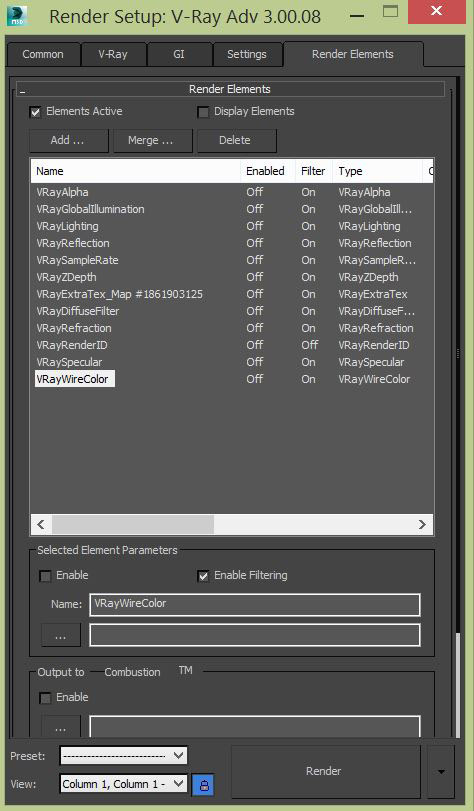The image size is (474, 811).
Task: Uncheck the Enable Filtering checkbox
Action: click(x=203, y=576)
